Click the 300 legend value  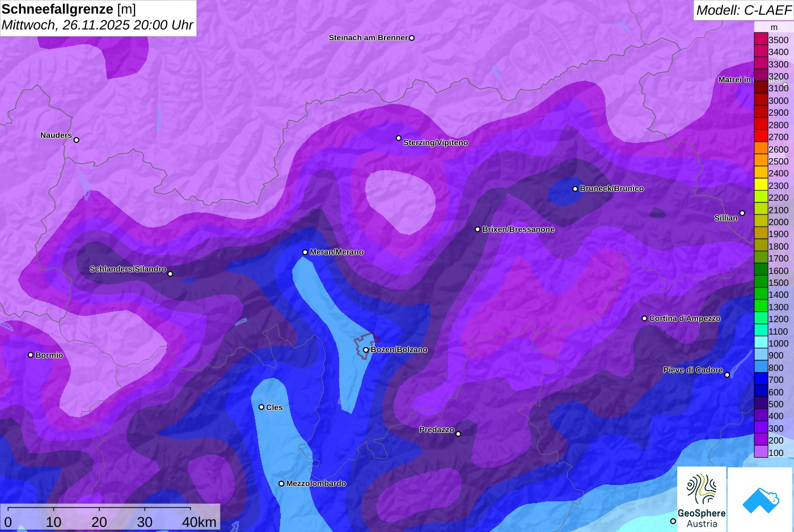(x=776, y=429)
